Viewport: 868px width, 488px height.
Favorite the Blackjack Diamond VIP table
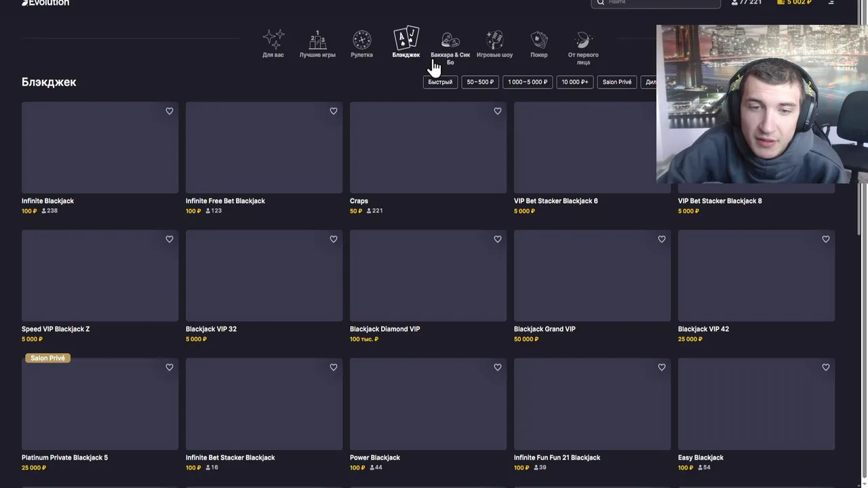pos(498,239)
